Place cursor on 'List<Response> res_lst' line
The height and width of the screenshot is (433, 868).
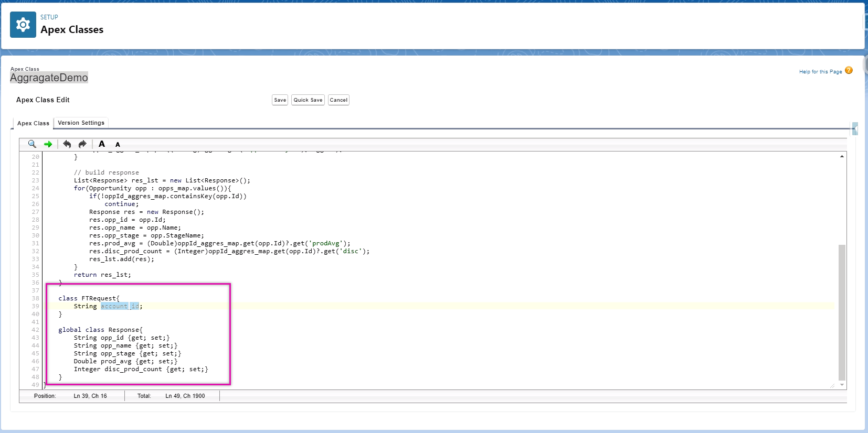click(x=162, y=180)
